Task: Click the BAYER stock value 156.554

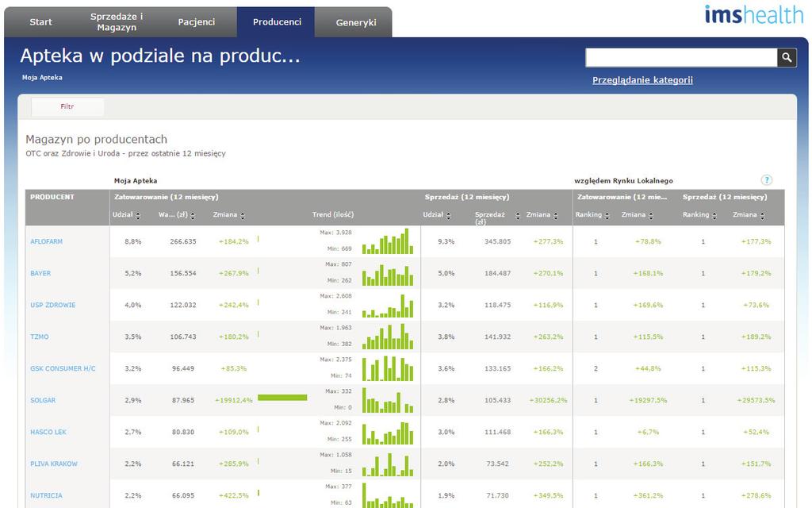Action: 183,273
